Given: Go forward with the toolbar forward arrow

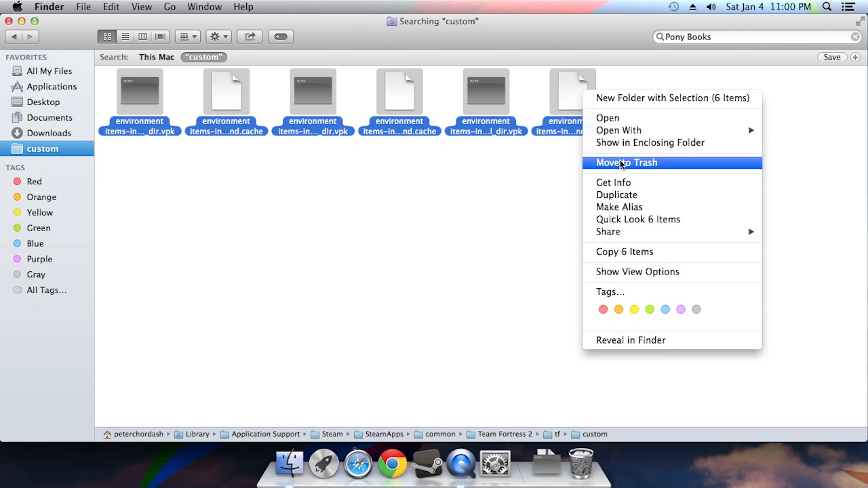Looking at the screenshot, I should [x=31, y=37].
